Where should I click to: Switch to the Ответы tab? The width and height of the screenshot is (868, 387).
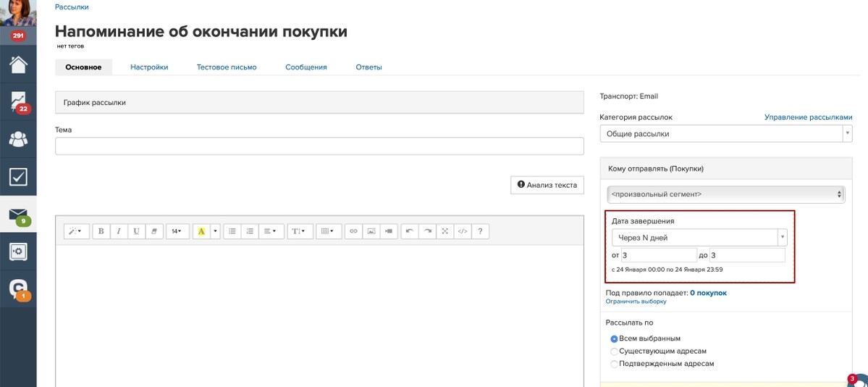(368, 67)
